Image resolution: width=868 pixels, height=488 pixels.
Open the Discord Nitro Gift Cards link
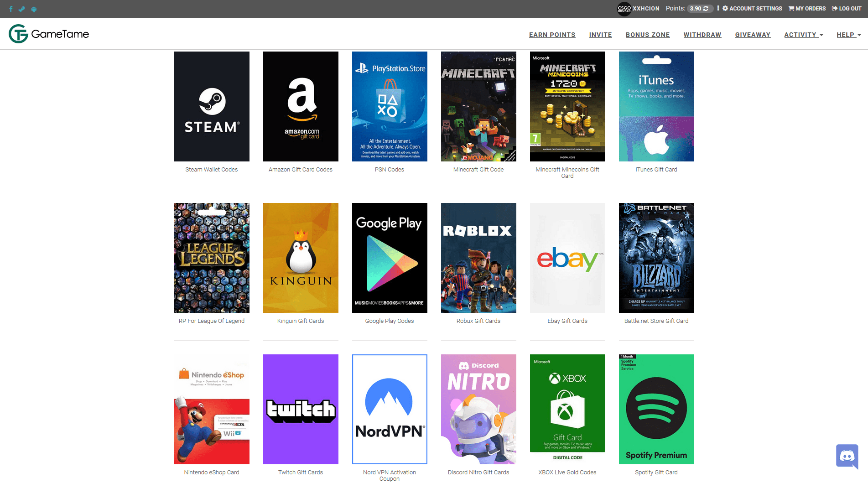pyautogui.click(x=478, y=472)
